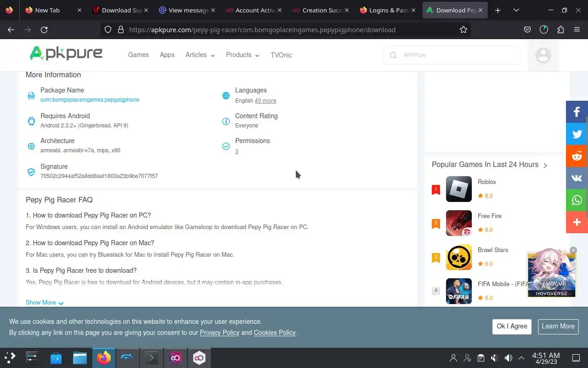Open the user account avatar
This screenshot has height=368, width=588.
click(x=543, y=55)
